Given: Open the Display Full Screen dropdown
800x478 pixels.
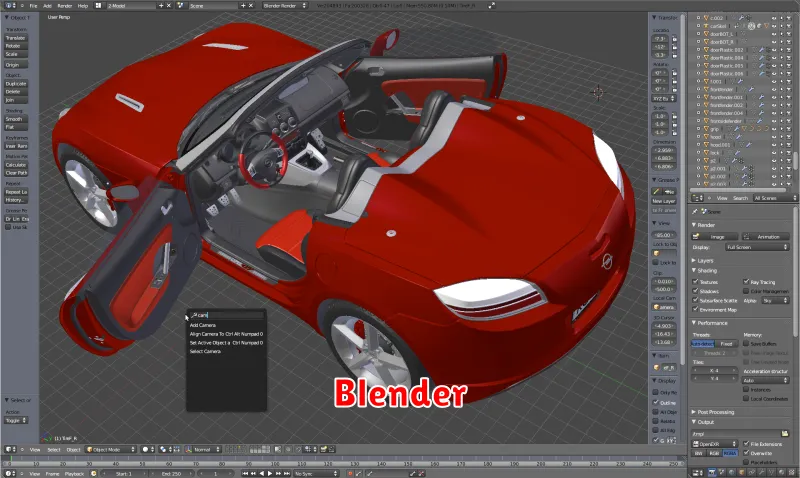Looking at the screenshot, I should (757, 247).
